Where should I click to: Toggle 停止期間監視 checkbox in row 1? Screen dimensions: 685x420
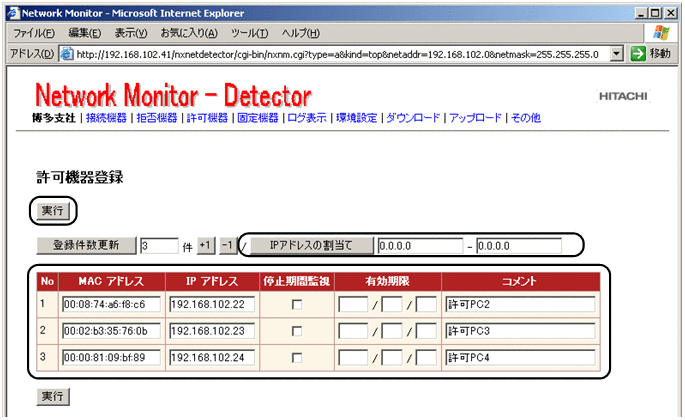coord(297,305)
